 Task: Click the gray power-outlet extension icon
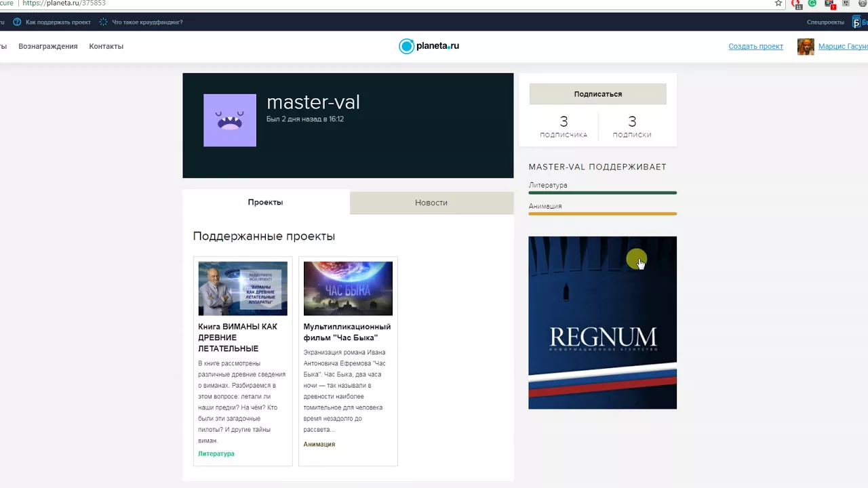pos(846,3)
